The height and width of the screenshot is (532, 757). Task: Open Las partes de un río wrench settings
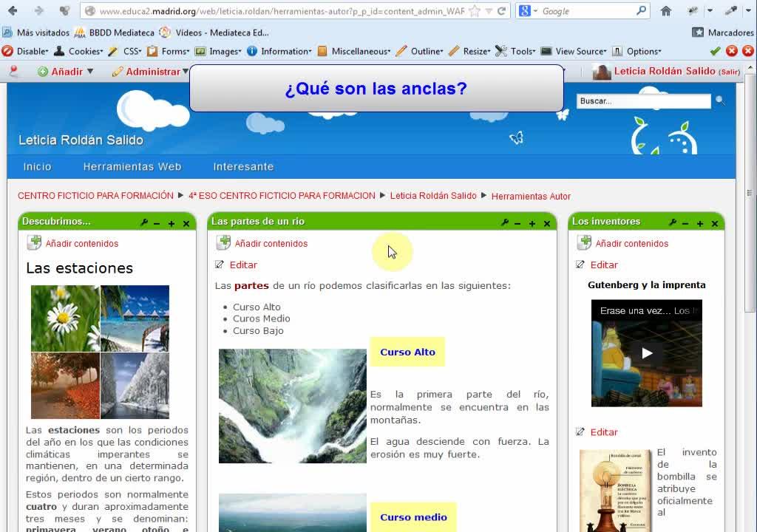(504, 222)
